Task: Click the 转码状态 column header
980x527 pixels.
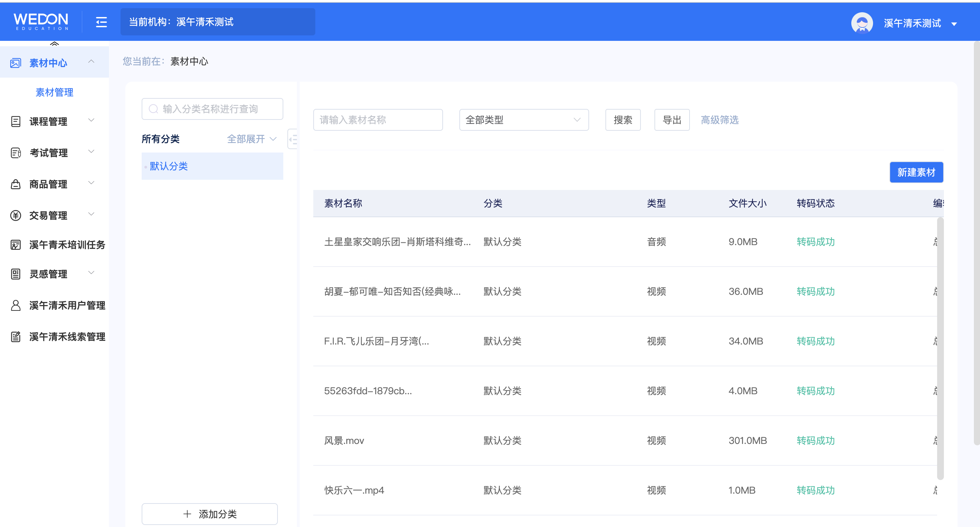Action: (815, 203)
